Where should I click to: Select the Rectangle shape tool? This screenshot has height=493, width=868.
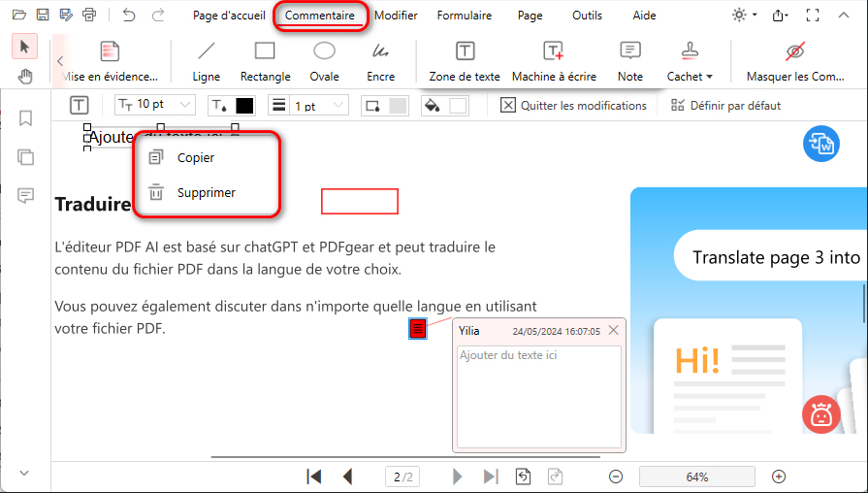265,61
